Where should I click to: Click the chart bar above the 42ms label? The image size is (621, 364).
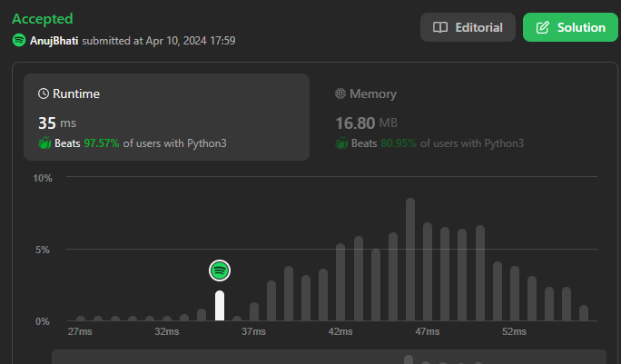(x=340, y=282)
